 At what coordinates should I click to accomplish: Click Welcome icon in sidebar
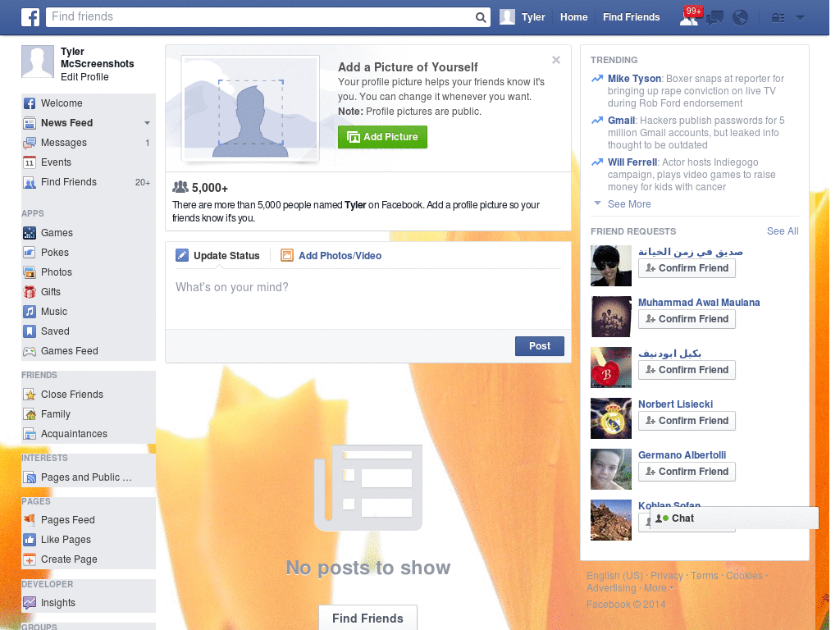pyautogui.click(x=30, y=103)
